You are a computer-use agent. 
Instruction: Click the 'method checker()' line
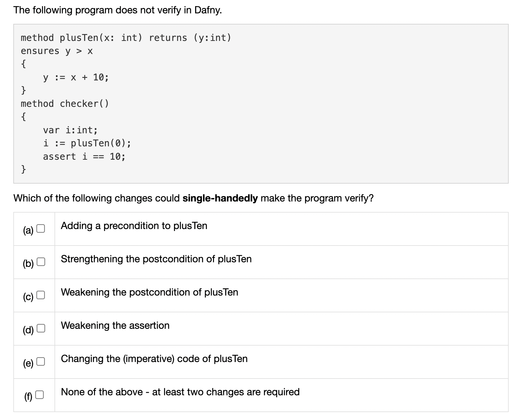coord(65,103)
